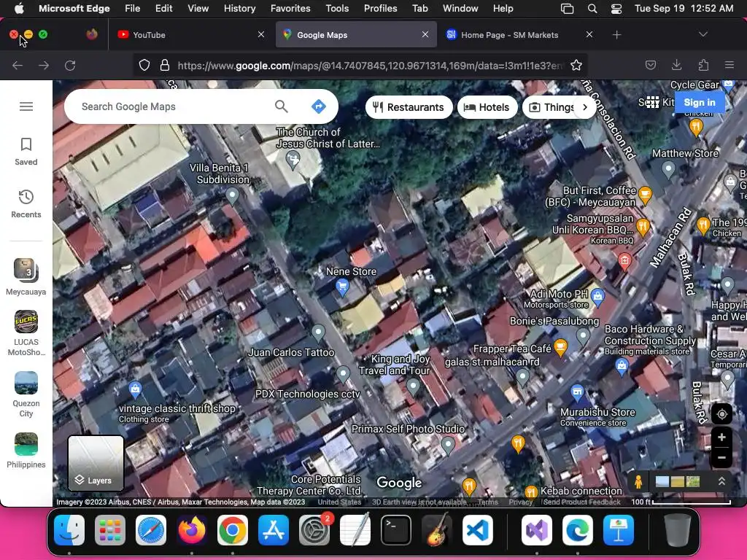Image resolution: width=747 pixels, height=560 pixels.
Task: Open the Google Maps hamburger menu
Action: pyautogui.click(x=26, y=106)
